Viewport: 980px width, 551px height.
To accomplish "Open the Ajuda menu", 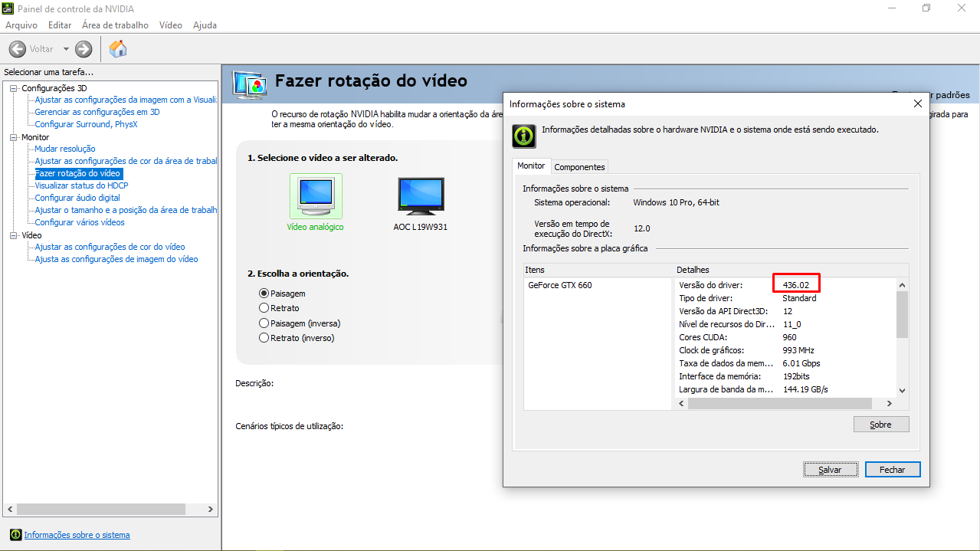I will [205, 25].
